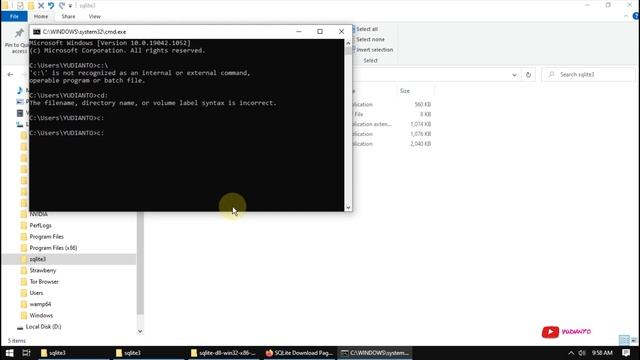Select the sqlite3 folder in navigation tree

point(38,259)
